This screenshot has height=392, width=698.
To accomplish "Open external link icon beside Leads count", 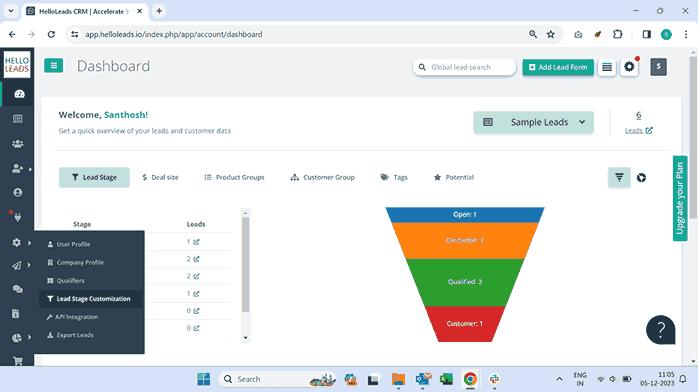I will coord(649,130).
